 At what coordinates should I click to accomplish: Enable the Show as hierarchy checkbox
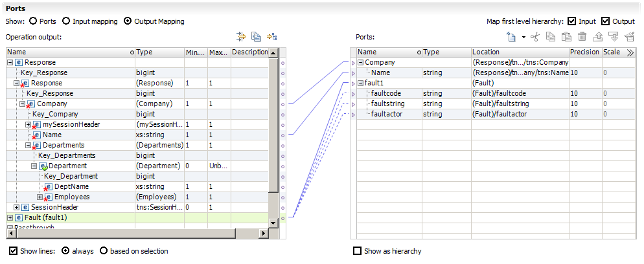[357, 251]
